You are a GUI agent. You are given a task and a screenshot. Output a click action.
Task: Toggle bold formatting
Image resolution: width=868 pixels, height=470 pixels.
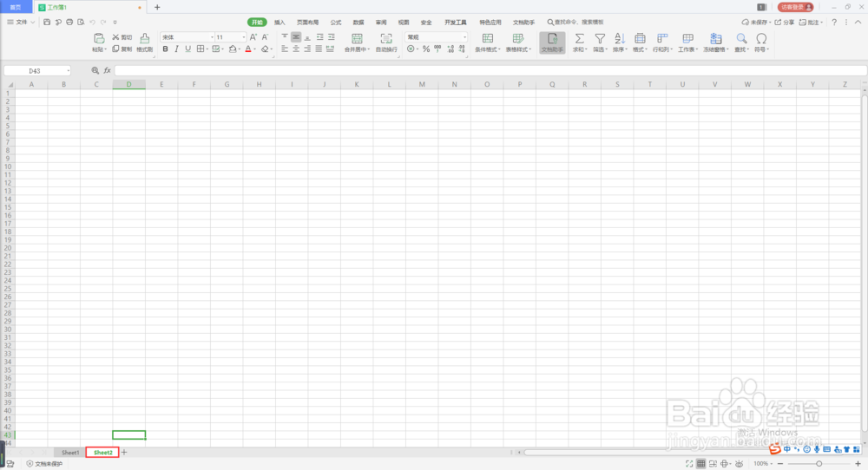165,49
